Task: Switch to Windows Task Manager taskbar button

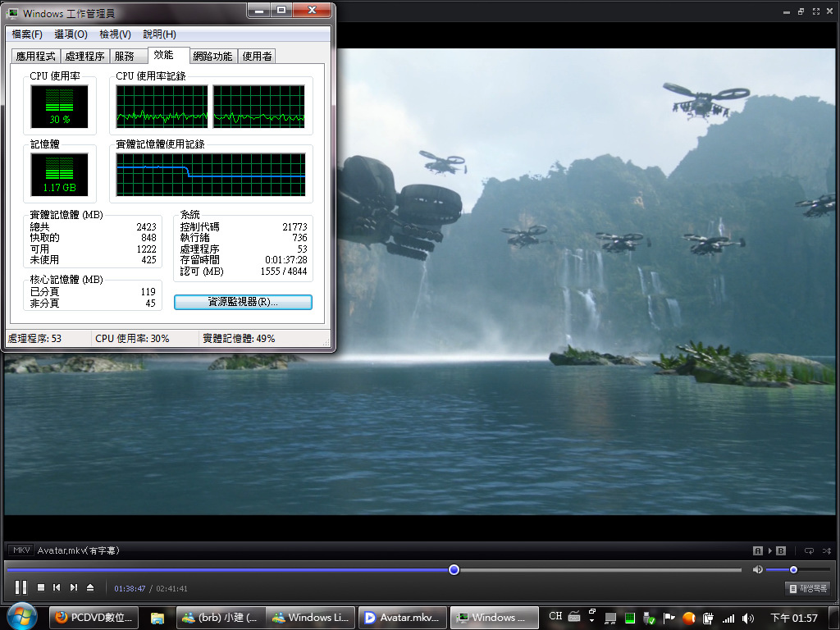Action: coord(494,618)
